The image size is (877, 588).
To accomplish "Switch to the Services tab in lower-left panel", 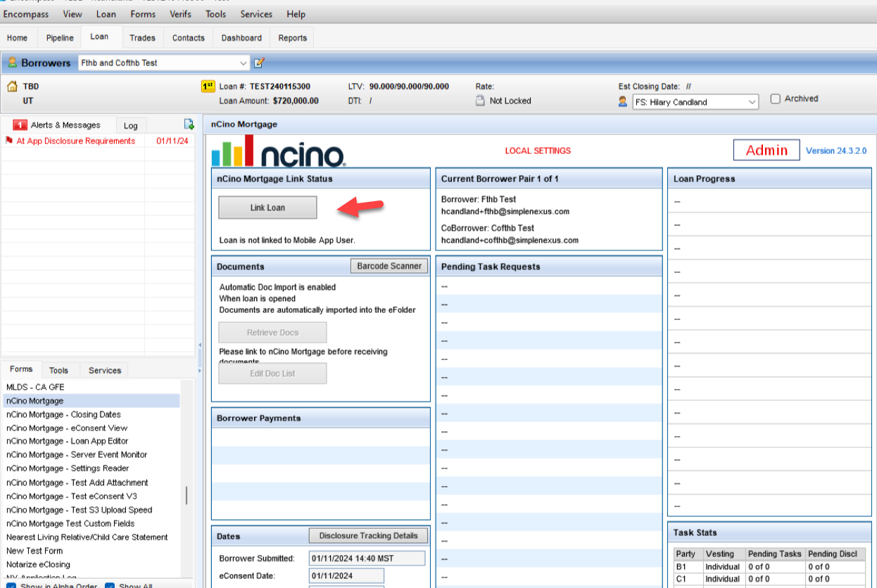I will (105, 371).
